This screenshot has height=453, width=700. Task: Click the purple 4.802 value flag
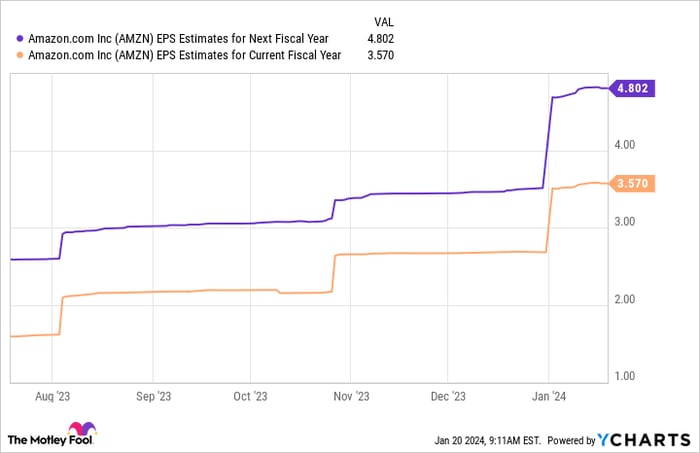pos(633,87)
